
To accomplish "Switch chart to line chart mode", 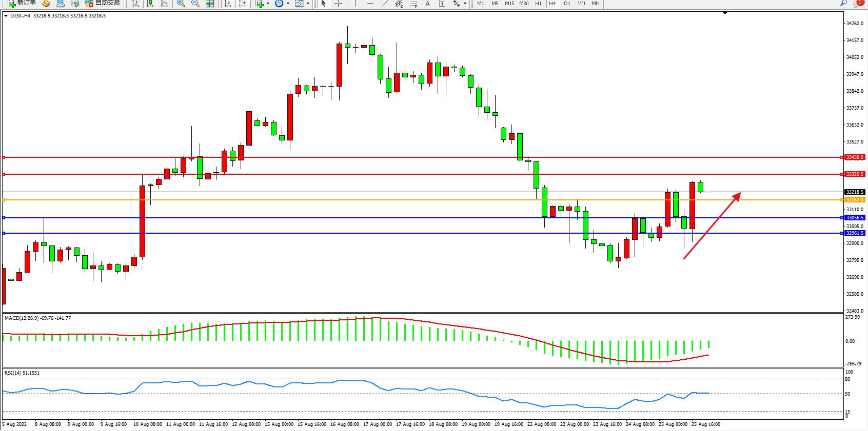I will tap(164, 4).
